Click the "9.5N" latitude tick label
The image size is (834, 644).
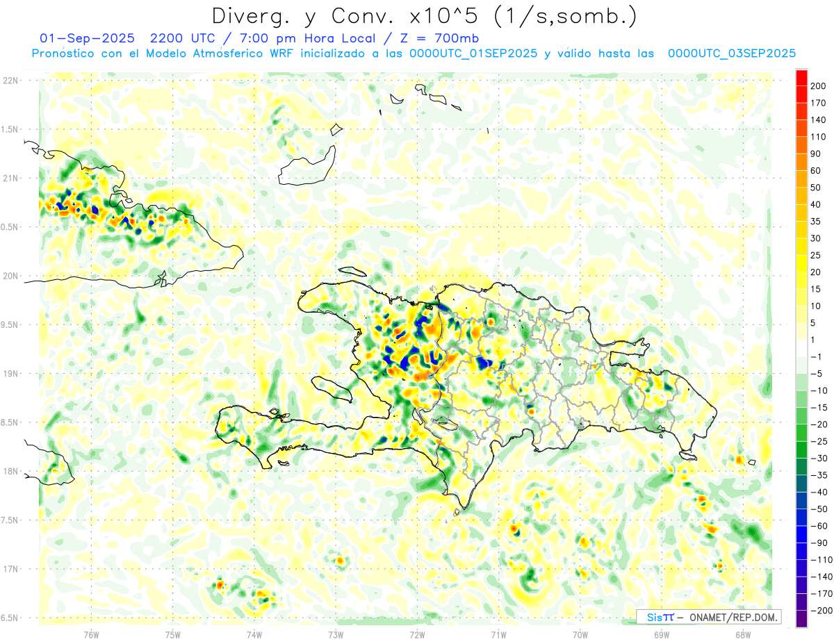point(10,324)
